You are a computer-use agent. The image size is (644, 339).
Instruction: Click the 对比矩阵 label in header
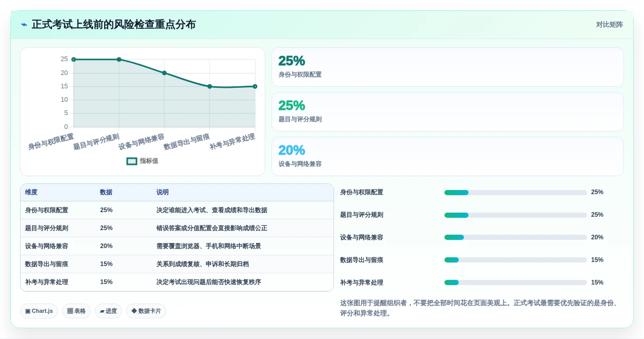[x=609, y=25]
